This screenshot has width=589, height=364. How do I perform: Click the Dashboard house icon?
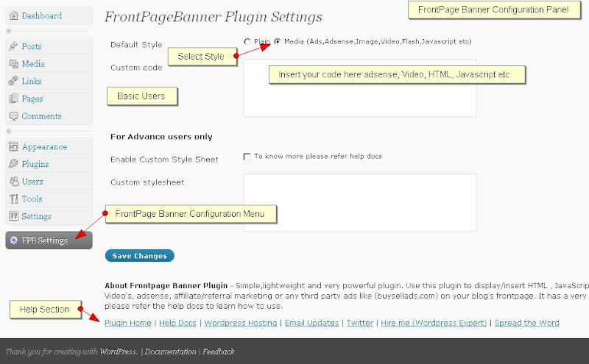pos(14,15)
